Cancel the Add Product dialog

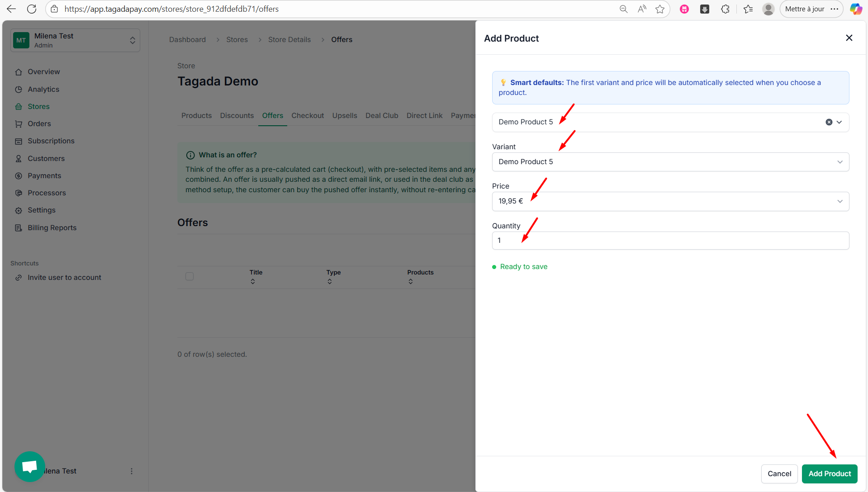coord(779,473)
